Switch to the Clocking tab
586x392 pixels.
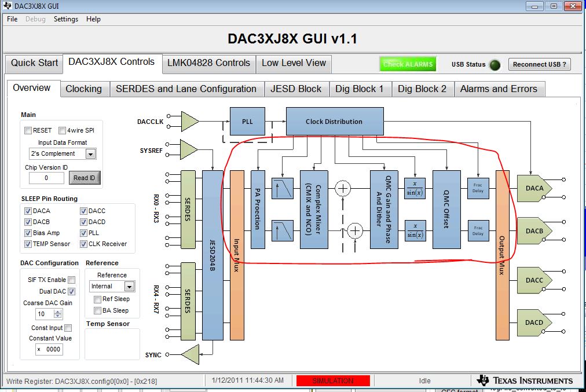click(x=84, y=89)
